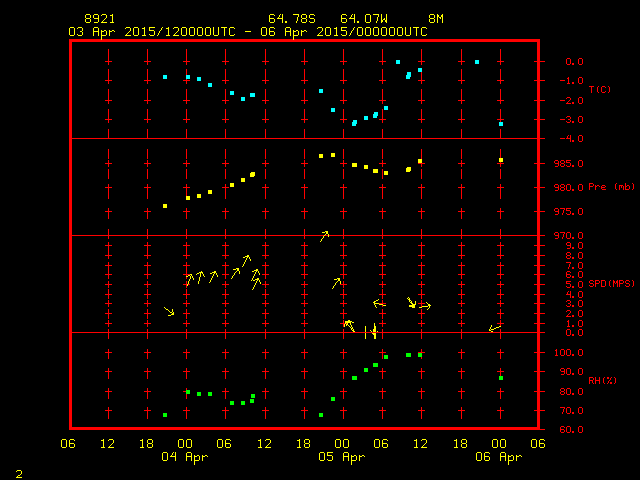This screenshot has width=640, height=480.
Task: Click the 04 Apr date label
Action: click(x=185, y=457)
